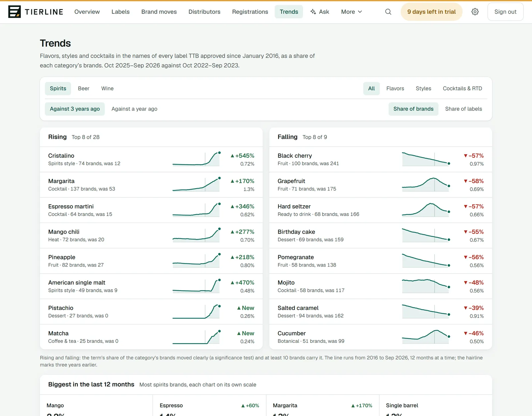532x416 pixels.
Task: Switch to Against a year ago
Action: point(134,109)
